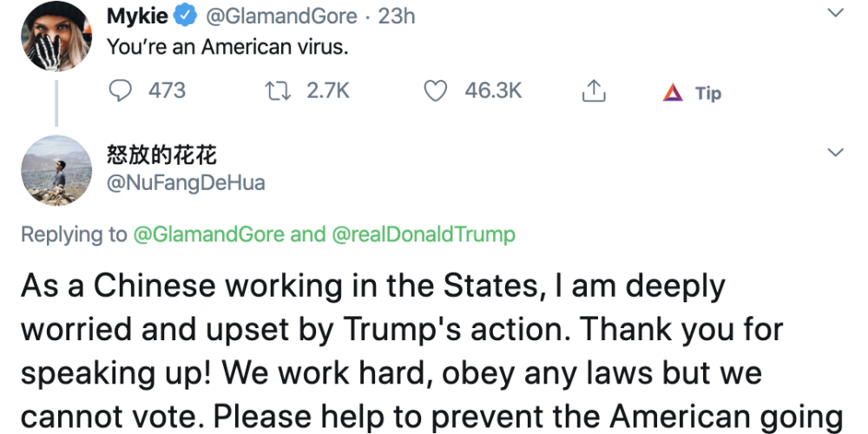
Task: Click the Brave triangle Tip icon
Action: pos(673,93)
